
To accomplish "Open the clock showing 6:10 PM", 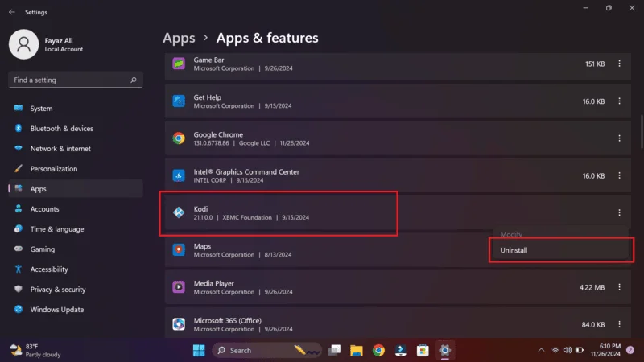I will tap(606, 350).
